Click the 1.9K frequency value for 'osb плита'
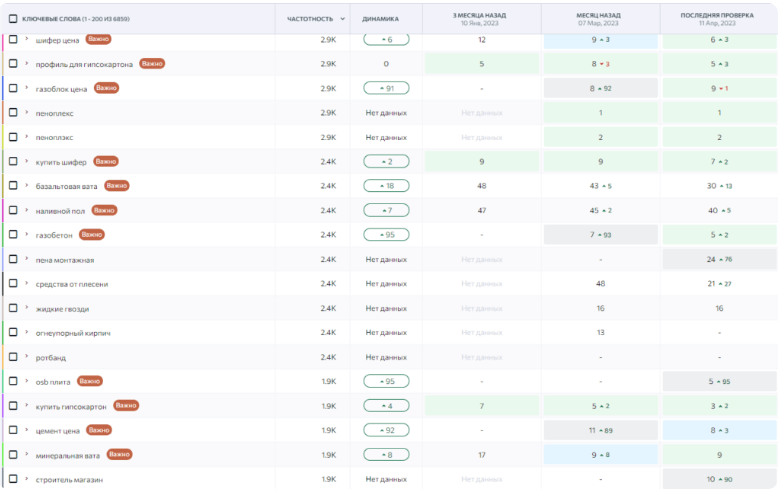The height and width of the screenshot is (501, 783). pos(329,381)
